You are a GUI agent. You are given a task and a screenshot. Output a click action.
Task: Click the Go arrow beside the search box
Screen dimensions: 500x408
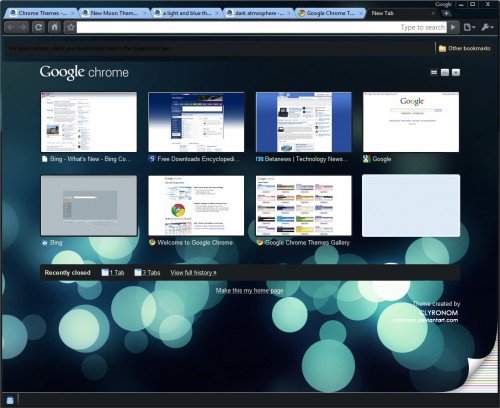pyautogui.click(x=453, y=27)
